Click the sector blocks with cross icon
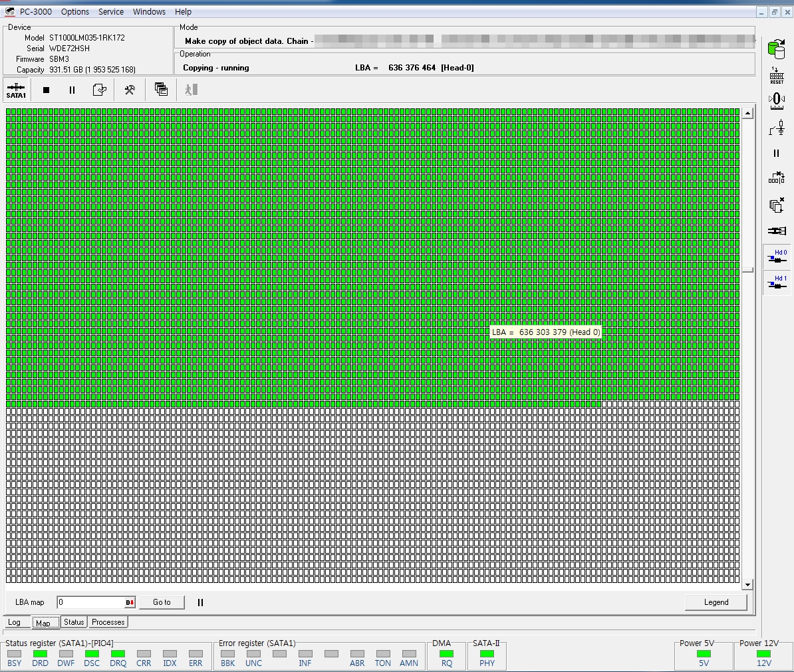Image resolution: width=794 pixels, height=672 pixels. coord(777,177)
